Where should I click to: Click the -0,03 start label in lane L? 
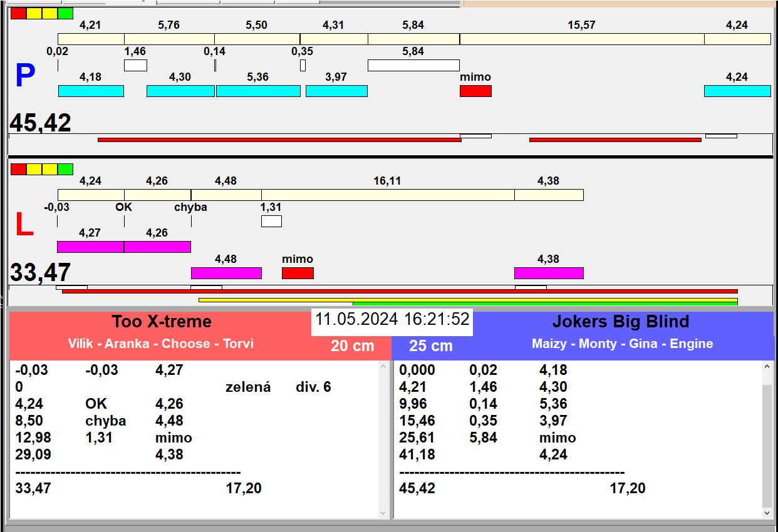point(57,207)
